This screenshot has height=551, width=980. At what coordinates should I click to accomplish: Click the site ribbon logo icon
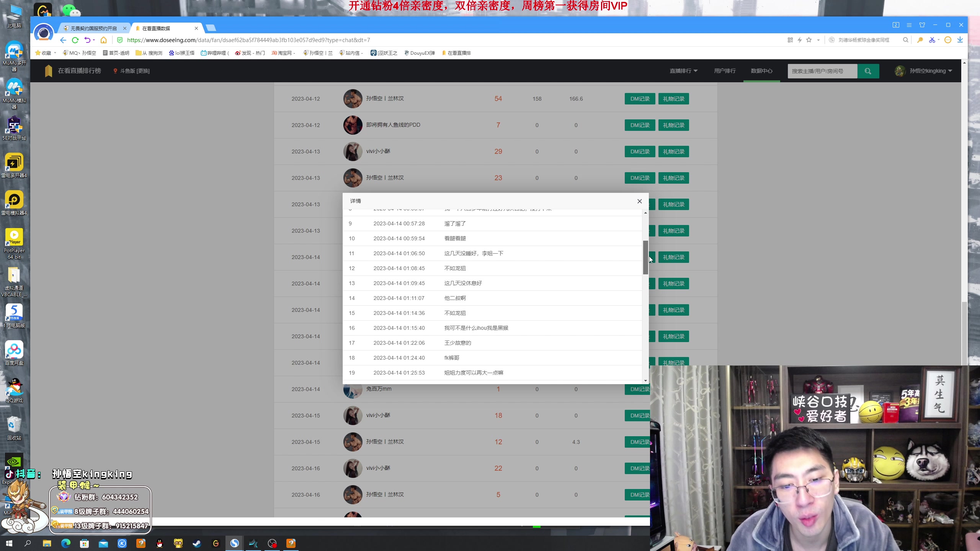48,71
